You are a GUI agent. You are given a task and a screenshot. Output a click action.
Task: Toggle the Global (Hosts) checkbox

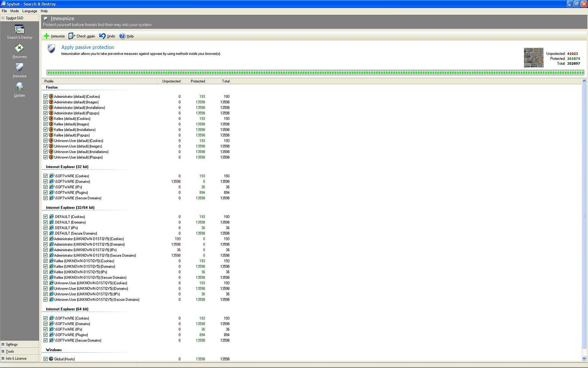[x=46, y=359]
